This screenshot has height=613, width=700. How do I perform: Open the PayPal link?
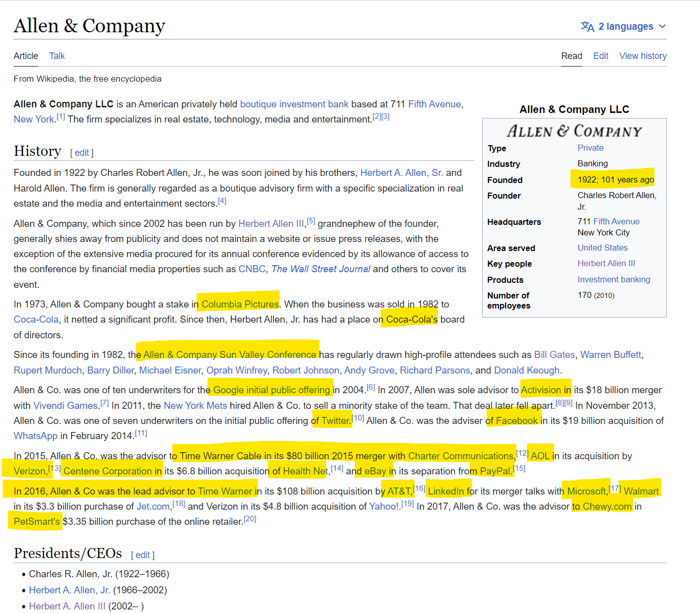[496, 471]
